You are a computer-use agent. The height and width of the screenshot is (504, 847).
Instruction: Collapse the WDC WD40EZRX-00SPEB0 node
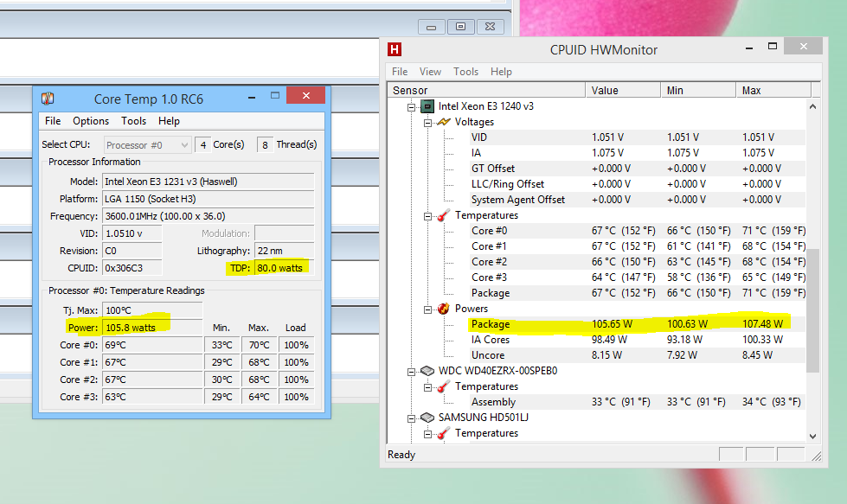coord(412,372)
